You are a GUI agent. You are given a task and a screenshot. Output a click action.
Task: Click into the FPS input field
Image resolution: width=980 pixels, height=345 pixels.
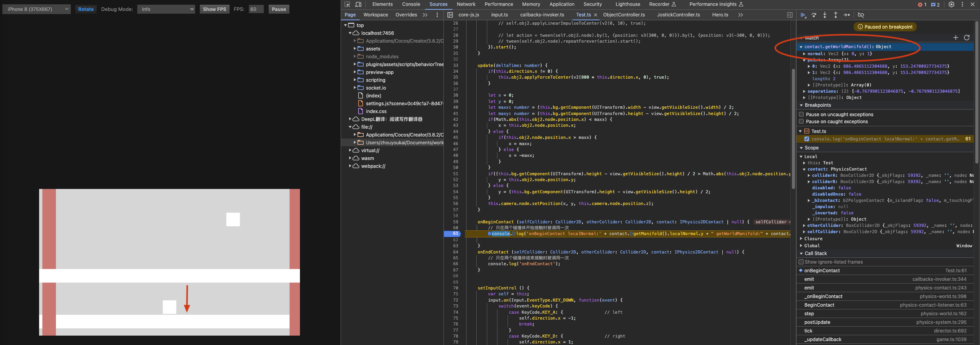pyautogui.click(x=256, y=9)
